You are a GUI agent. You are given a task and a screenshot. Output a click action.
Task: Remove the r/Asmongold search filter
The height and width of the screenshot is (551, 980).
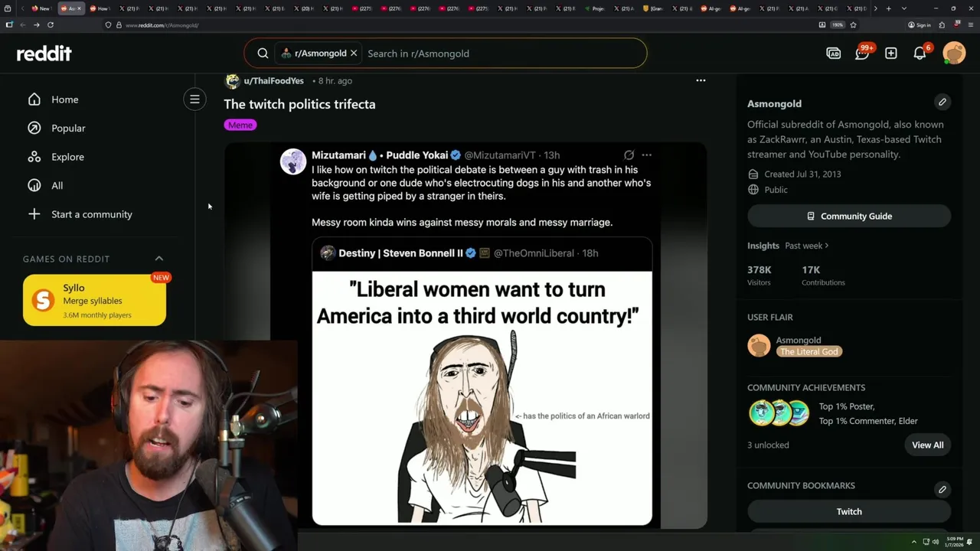click(x=354, y=54)
